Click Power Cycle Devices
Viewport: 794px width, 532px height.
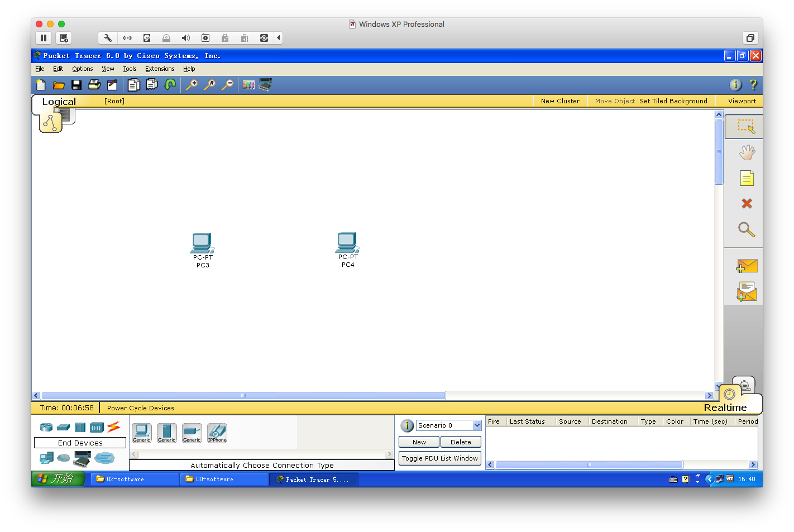[x=140, y=408]
